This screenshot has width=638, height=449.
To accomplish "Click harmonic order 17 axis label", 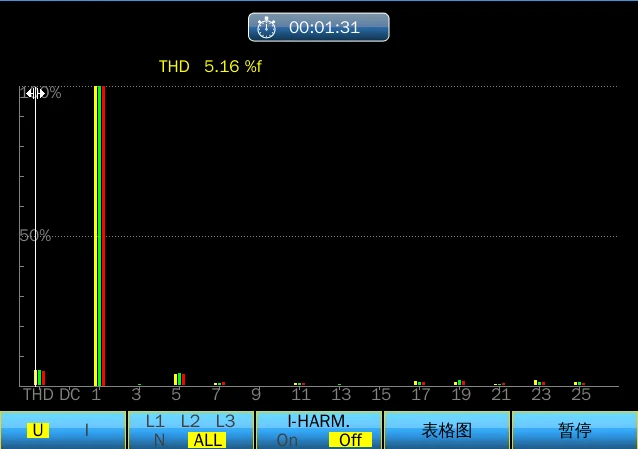I will point(421,394).
